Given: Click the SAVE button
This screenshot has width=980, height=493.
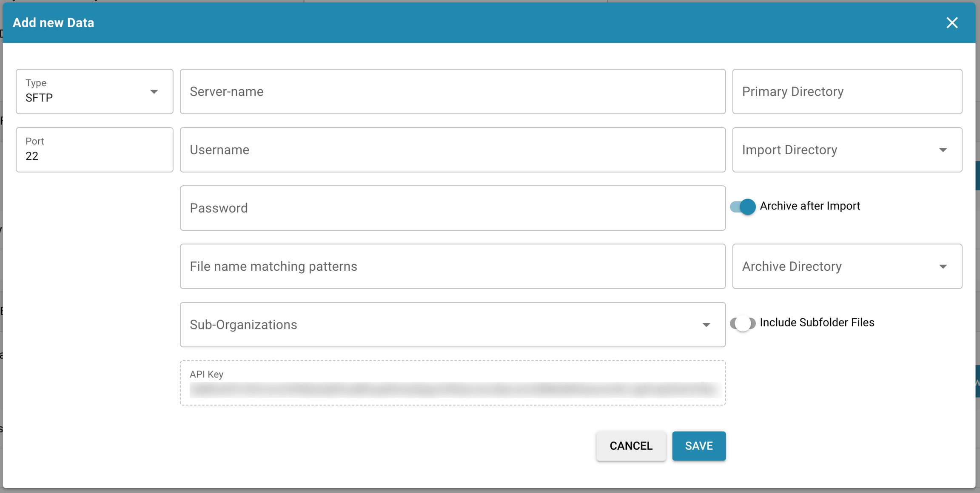Looking at the screenshot, I should (699, 446).
